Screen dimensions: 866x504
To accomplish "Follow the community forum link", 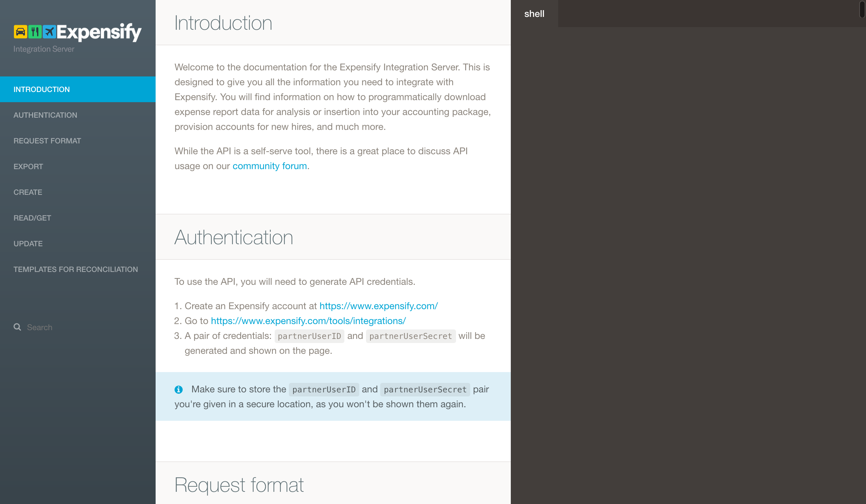I will point(270,166).
